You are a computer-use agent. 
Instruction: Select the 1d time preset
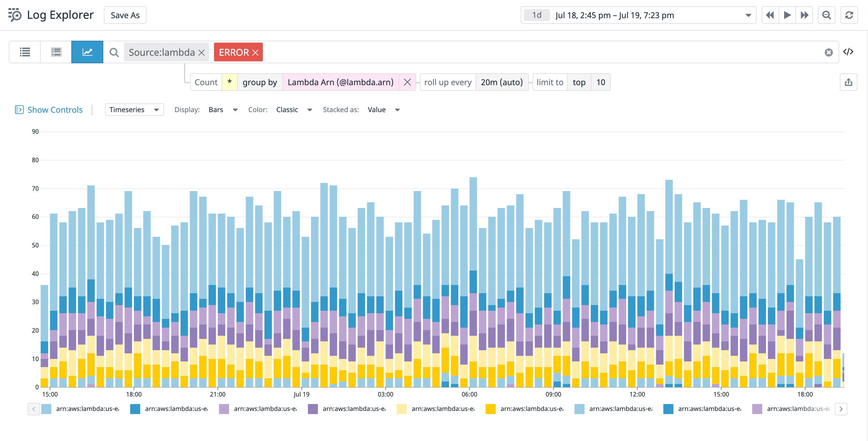coord(537,15)
